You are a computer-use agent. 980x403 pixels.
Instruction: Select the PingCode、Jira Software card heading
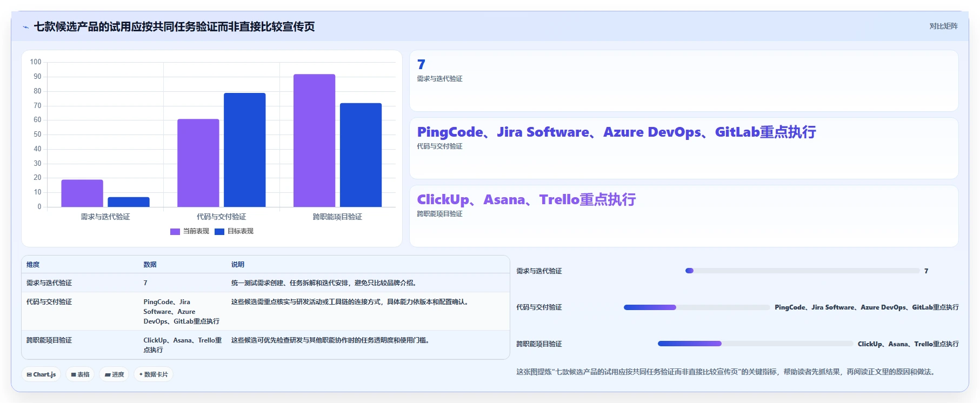coord(616,132)
